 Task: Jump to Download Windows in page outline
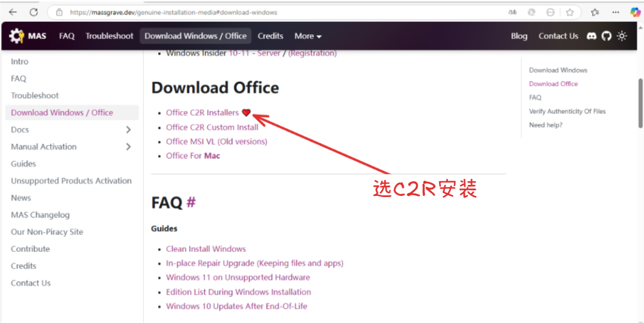(558, 71)
